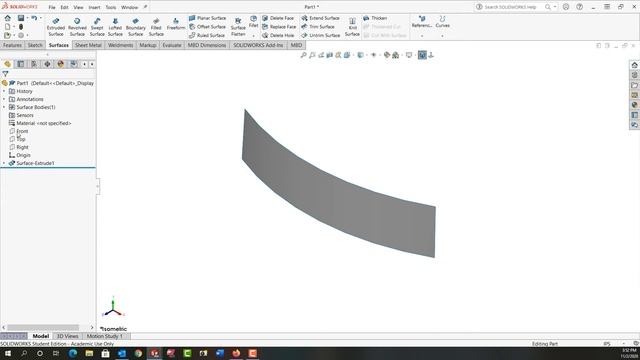Click the feature tree filter icon
Viewport: 640px width, 360px height.
(x=5, y=74)
